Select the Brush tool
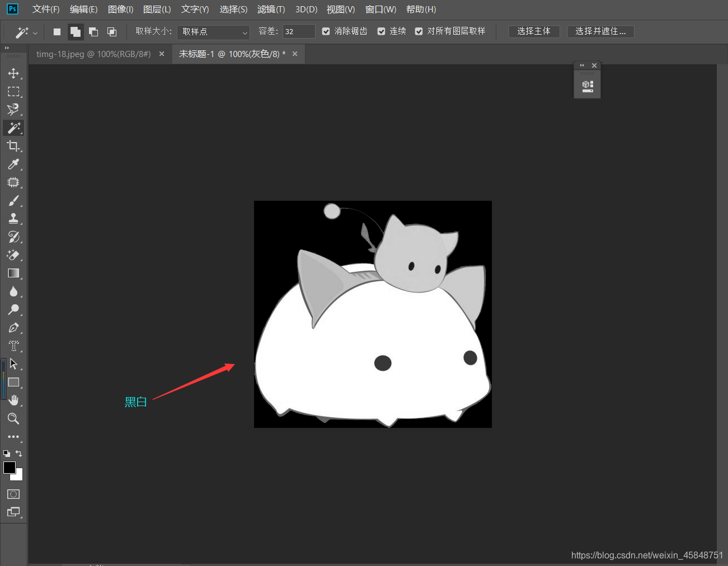 point(13,200)
